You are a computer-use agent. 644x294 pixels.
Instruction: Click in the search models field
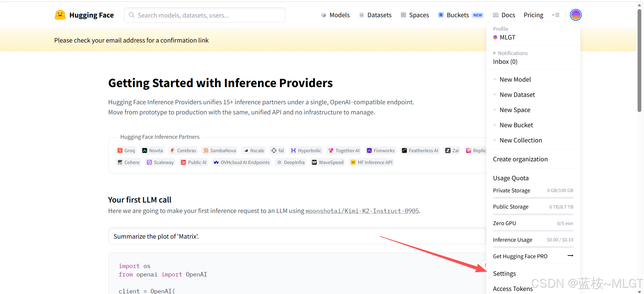(x=205, y=15)
